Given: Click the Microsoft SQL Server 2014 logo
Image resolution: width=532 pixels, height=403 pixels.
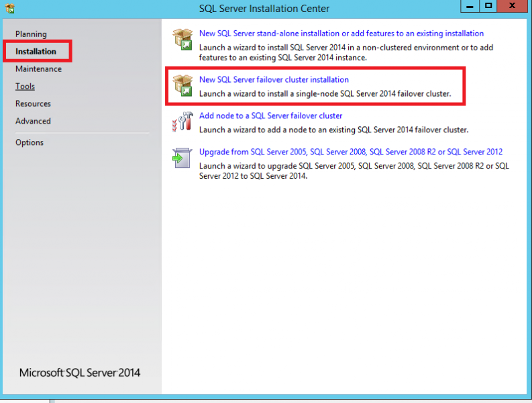Looking at the screenshot, I should coord(80,373).
